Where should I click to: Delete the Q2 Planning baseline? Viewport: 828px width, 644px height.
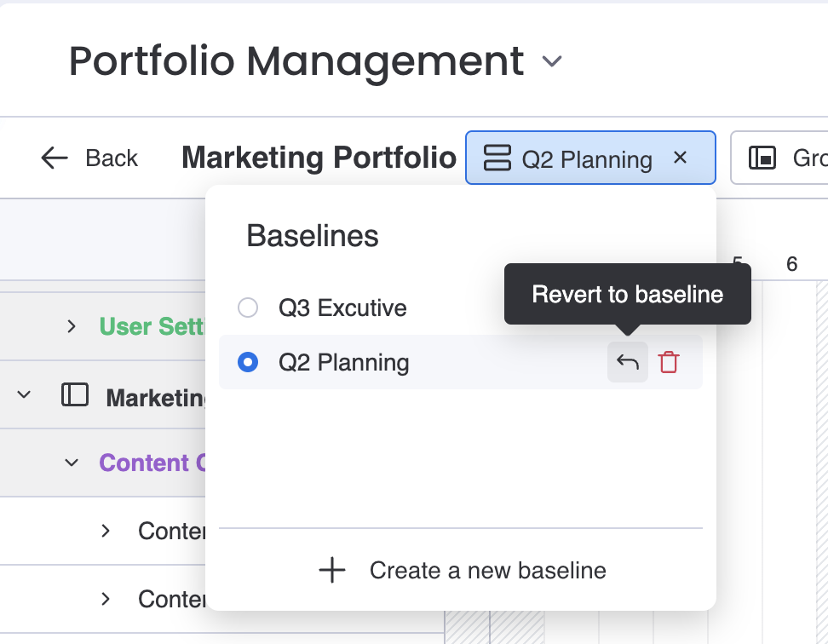pyautogui.click(x=670, y=363)
